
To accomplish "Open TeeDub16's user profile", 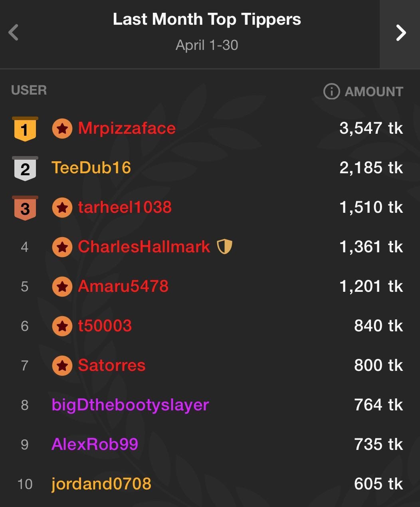I will pos(91,168).
